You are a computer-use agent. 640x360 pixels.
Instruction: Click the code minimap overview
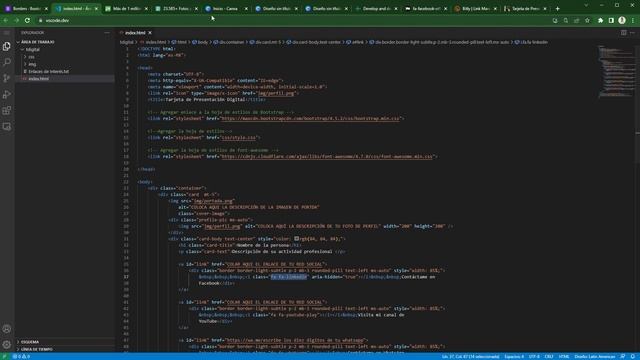616,71
